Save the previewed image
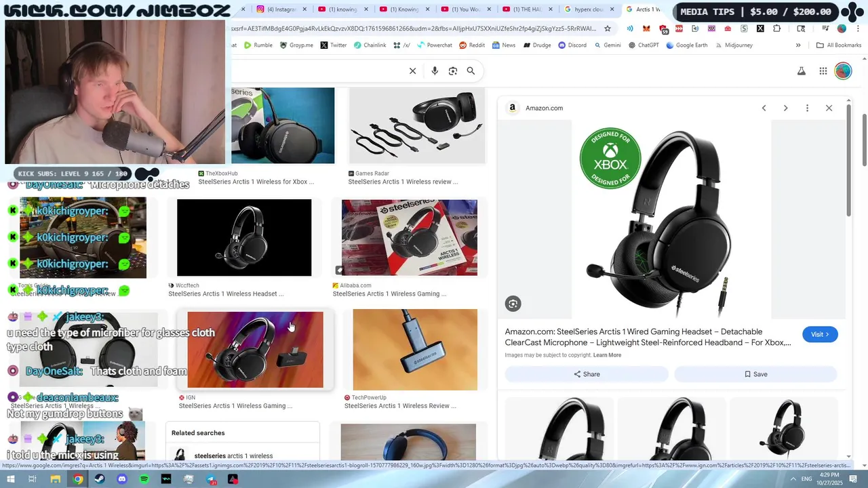Viewport: 868px width, 488px height. (x=755, y=374)
